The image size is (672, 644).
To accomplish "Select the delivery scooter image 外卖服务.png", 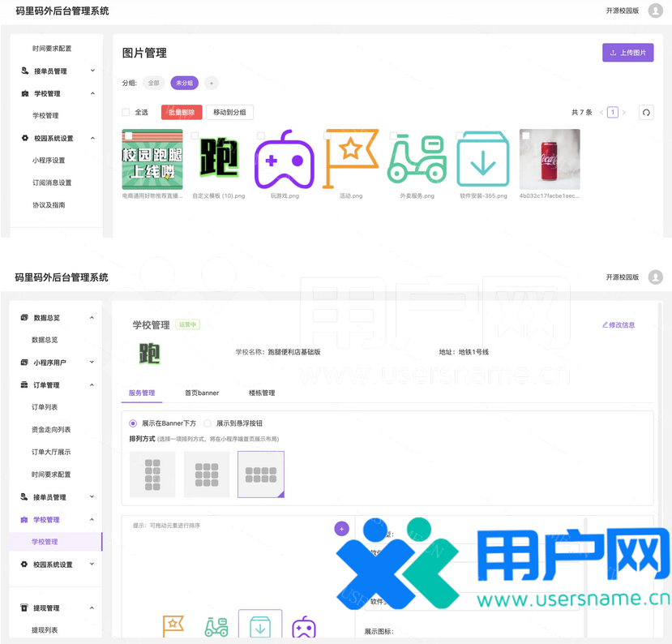I will [417, 159].
